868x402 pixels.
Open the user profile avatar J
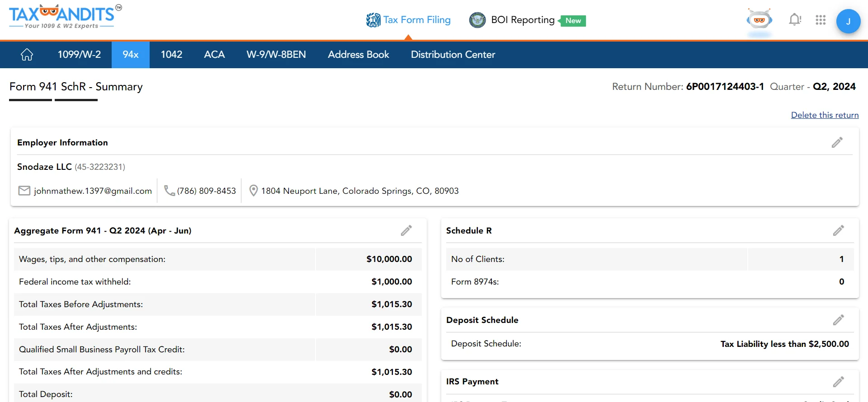tap(848, 21)
